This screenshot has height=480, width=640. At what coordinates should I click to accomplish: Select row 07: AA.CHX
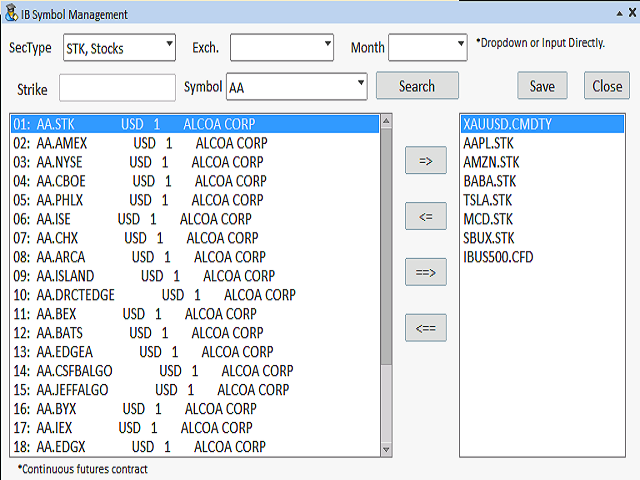[195, 238]
